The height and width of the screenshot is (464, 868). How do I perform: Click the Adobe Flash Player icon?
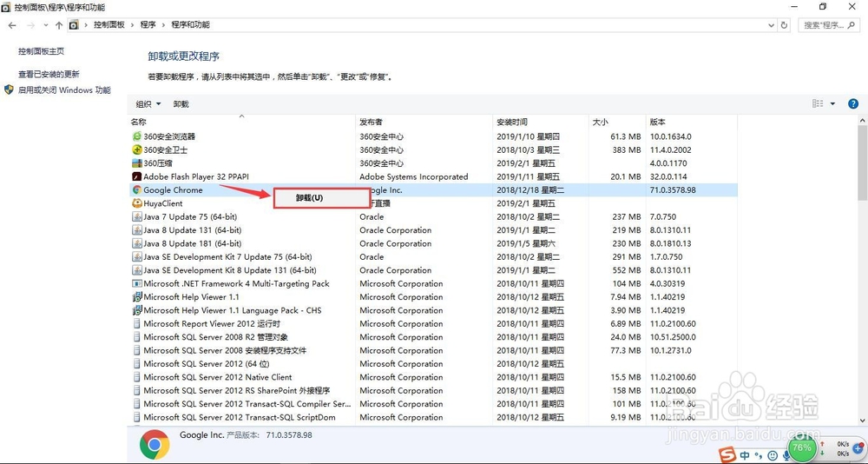pos(137,176)
